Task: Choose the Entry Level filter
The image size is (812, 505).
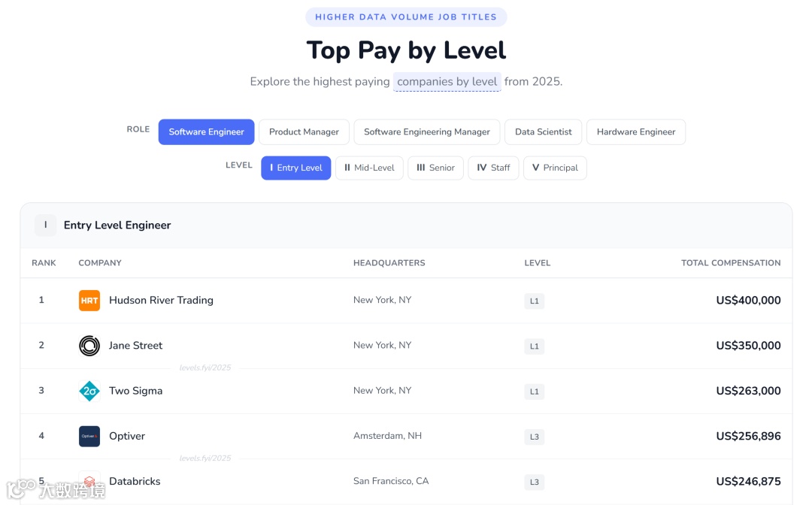Action: [295, 168]
